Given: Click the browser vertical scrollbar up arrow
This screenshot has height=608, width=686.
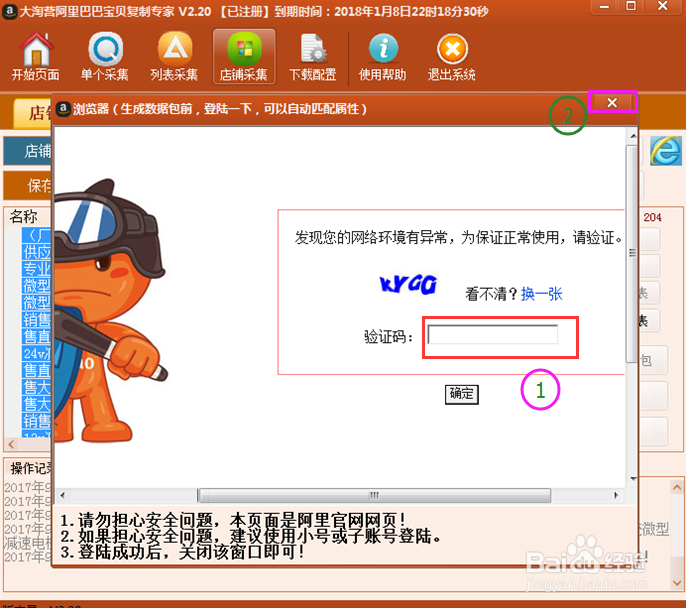Looking at the screenshot, I should [x=633, y=136].
